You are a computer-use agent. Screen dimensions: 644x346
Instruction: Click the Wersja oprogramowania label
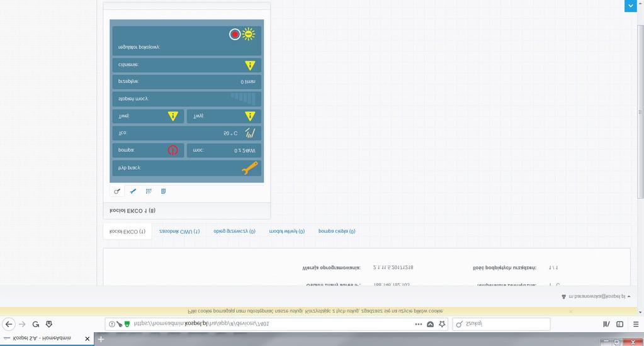point(332,267)
